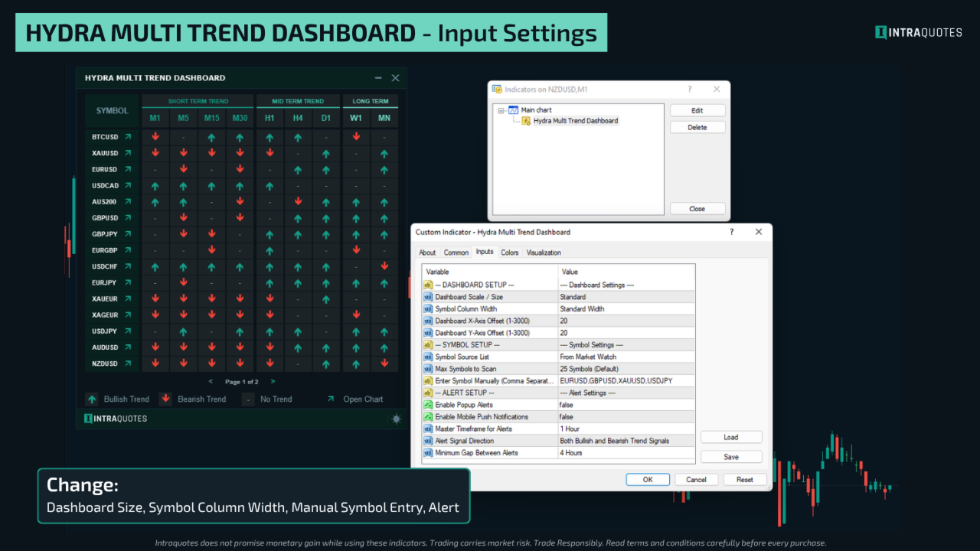The height and width of the screenshot is (551, 980).
Task: Select Hydra Multi Trend Dashboard in indicator tree
Action: click(x=576, y=121)
